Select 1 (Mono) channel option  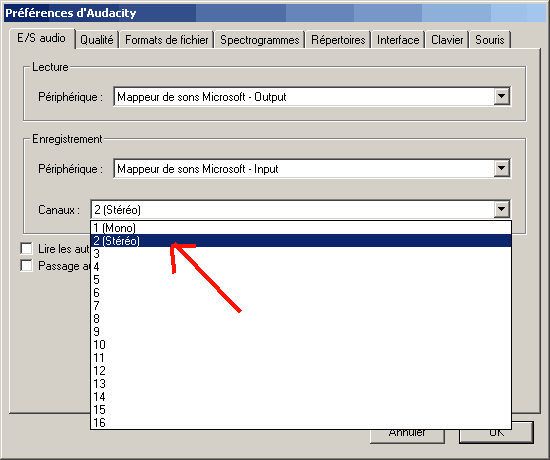coord(301,228)
